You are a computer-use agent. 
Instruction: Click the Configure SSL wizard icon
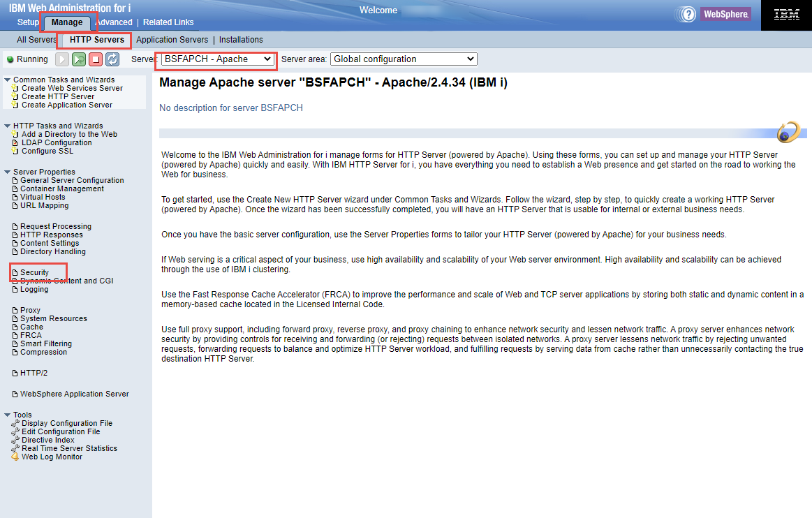[x=15, y=149]
